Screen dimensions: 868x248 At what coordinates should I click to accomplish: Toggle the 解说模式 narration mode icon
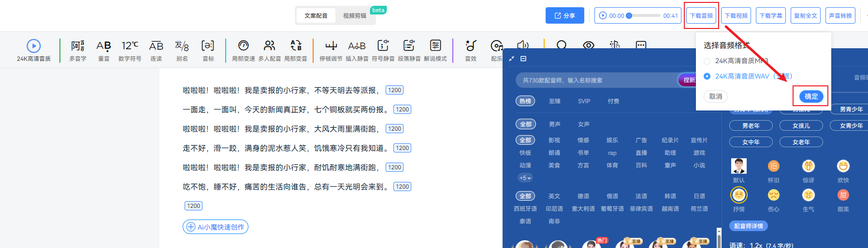(435, 46)
